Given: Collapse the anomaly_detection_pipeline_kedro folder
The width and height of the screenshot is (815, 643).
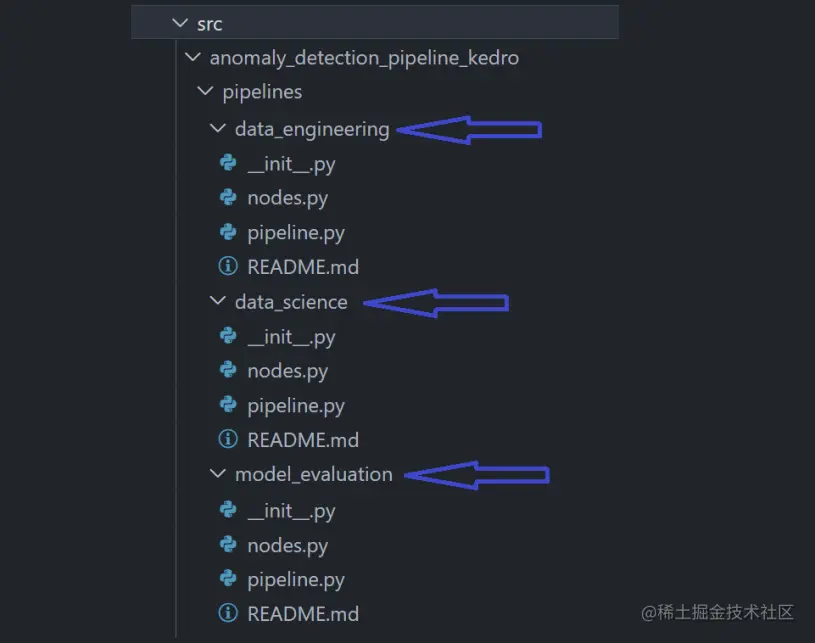Looking at the screenshot, I should click(x=192, y=57).
